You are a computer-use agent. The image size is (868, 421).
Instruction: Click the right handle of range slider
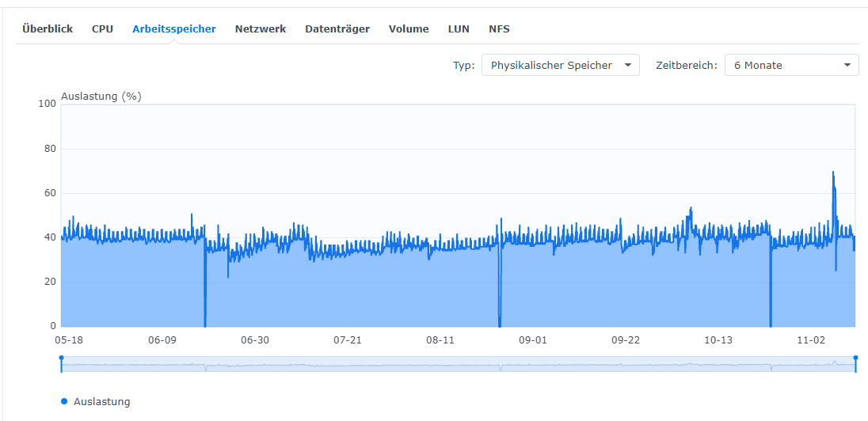(855, 365)
